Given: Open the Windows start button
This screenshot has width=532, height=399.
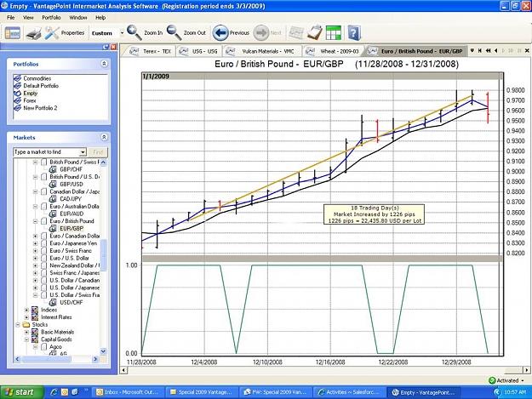Looking at the screenshot, I should 21,392.
